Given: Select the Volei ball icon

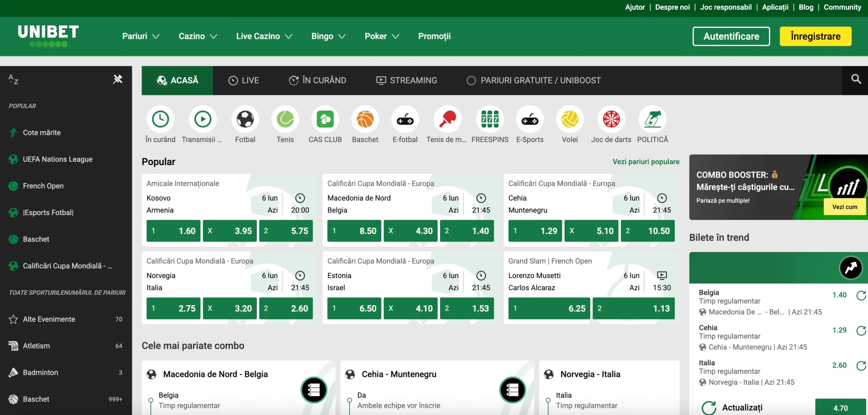Looking at the screenshot, I should pos(570,119).
